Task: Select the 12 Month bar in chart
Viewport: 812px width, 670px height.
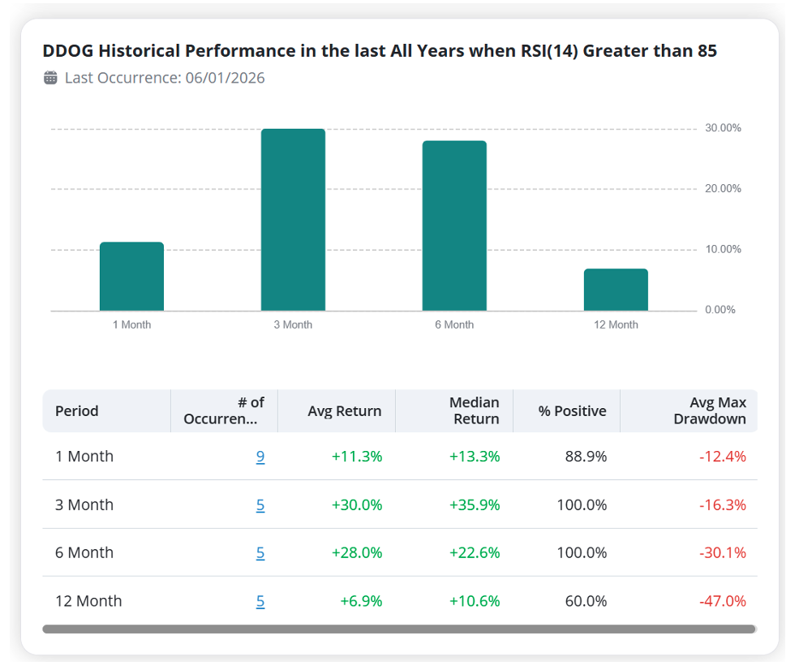Action: [616, 290]
